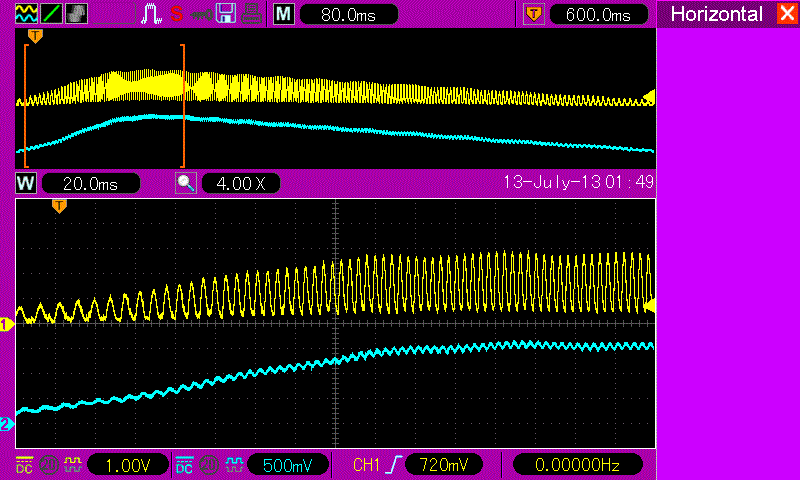Click the printer icon
Screen dimensions: 800x480
click(x=251, y=13)
